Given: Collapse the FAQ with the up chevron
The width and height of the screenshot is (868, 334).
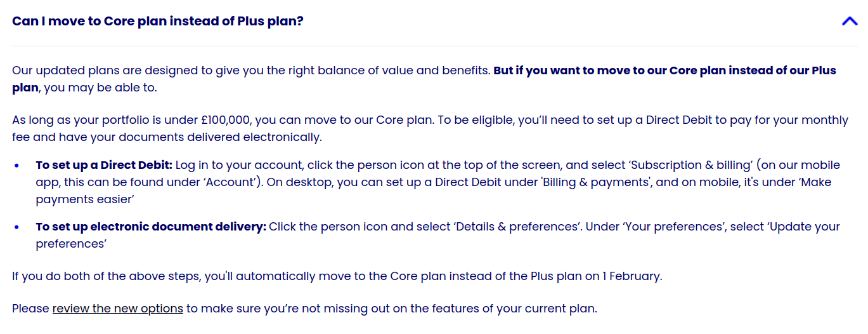Looking at the screenshot, I should [849, 21].
